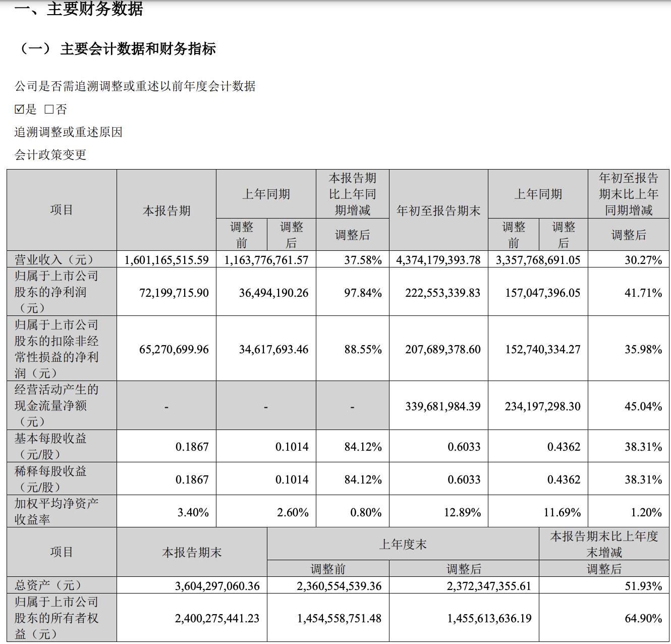Select value 72,199,715.90
Image resolution: width=671 pixels, height=644 pixels.
[x=174, y=293]
